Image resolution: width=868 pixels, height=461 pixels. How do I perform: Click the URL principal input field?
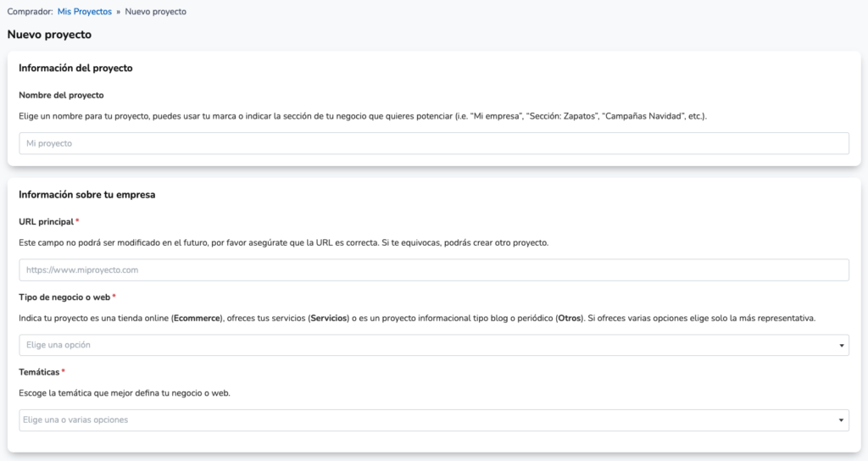pyautogui.click(x=434, y=270)
